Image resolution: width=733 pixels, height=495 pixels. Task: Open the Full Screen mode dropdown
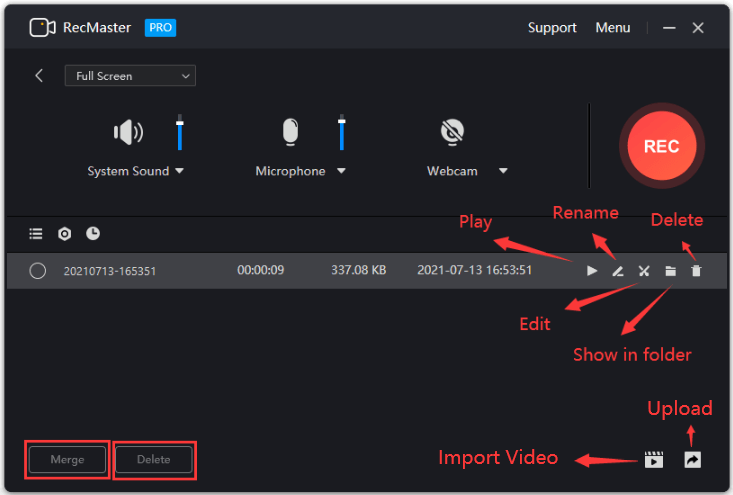(x=130, y=76)
